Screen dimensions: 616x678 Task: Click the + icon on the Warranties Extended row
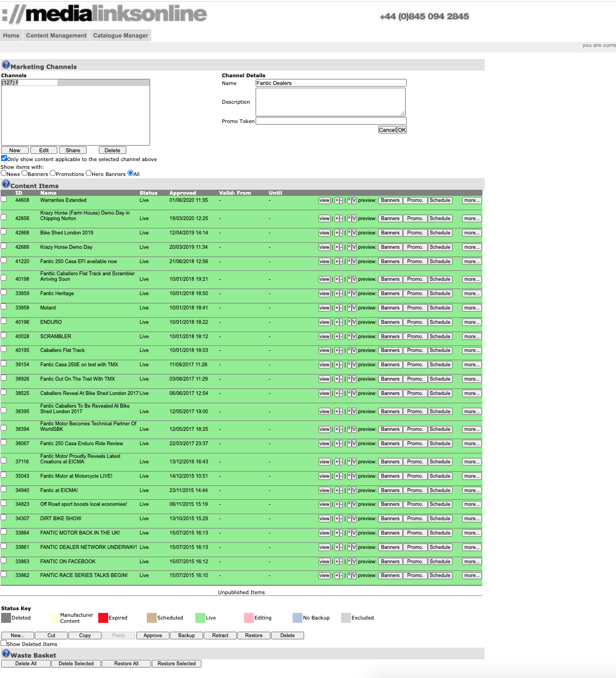pos(337,200)
